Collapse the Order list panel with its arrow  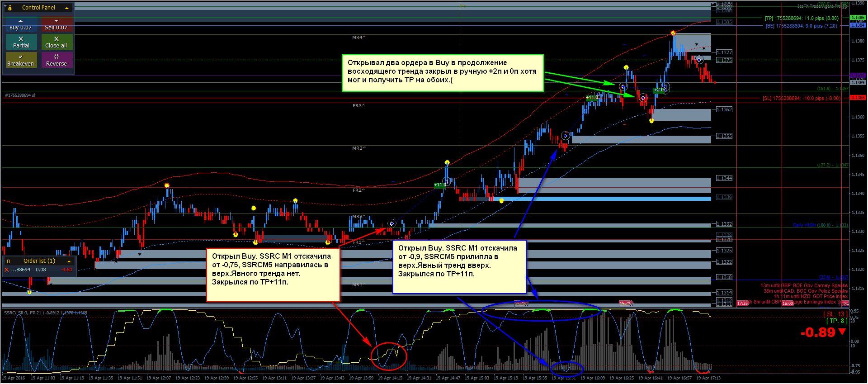(x=69, y=261)
